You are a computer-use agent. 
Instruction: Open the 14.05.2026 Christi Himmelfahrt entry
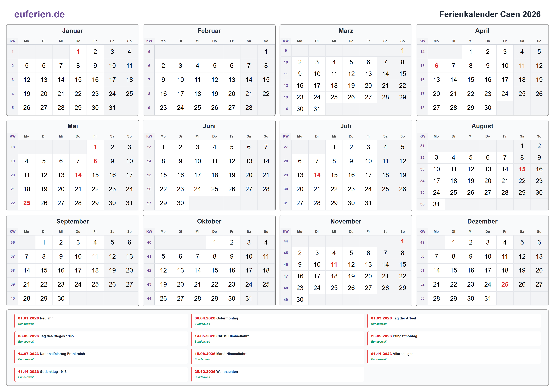[x=277, y=339]
